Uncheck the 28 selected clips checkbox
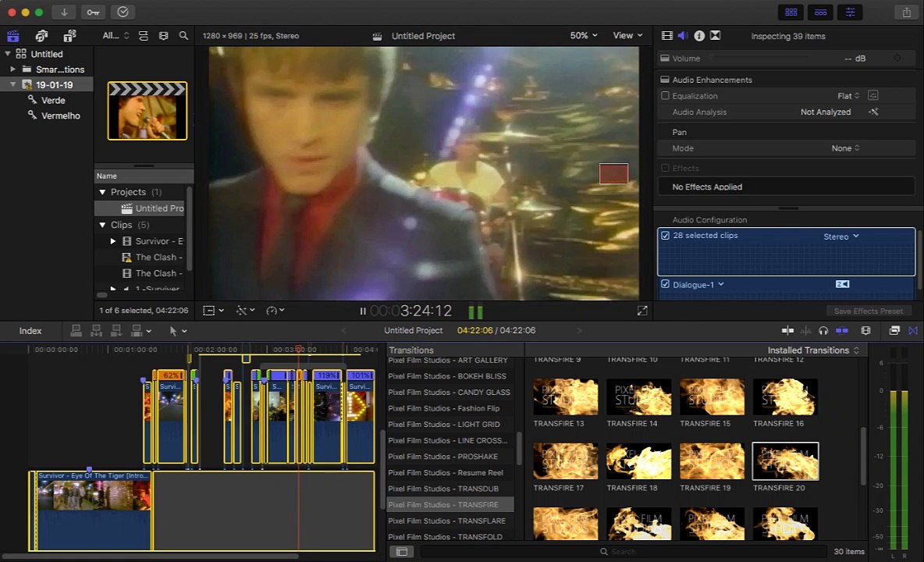Image resolution: width=924 pixels, height=562 pixels. pyautogui.click(x=666, y=236)
